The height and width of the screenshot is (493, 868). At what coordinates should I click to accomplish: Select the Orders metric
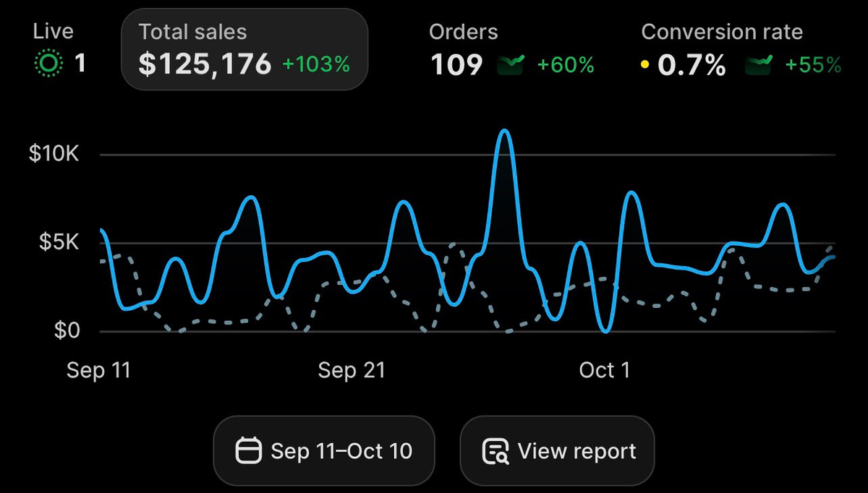coord(511,49)
